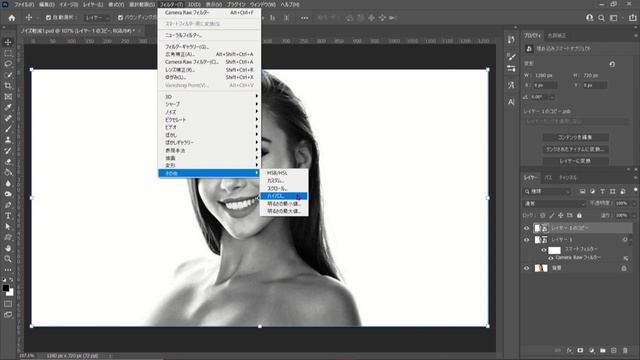Open the search magnifier icon top right
The height and width of the screenshot is (360, 640).
pyautogui.click(x=601, y=18)
